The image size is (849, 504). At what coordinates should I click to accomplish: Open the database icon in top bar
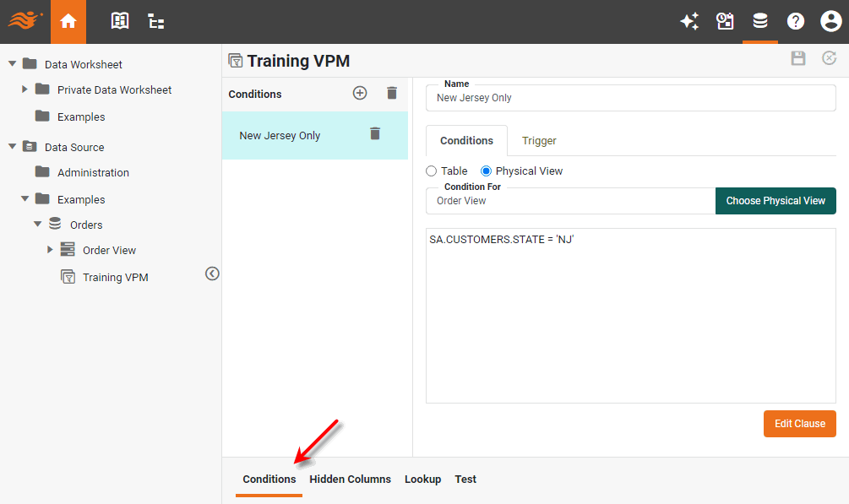tap(760, 22)
